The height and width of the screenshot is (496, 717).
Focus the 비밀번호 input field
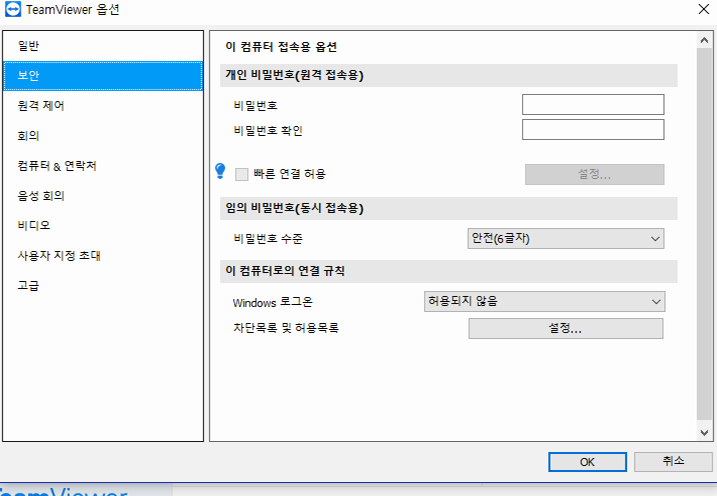(593, 105)
